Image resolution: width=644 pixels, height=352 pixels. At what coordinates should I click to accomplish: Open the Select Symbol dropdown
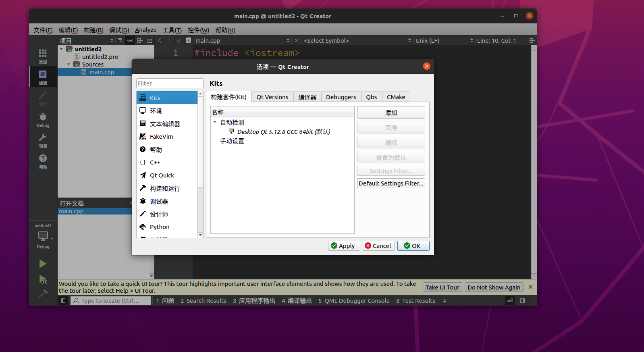point(357,40)
